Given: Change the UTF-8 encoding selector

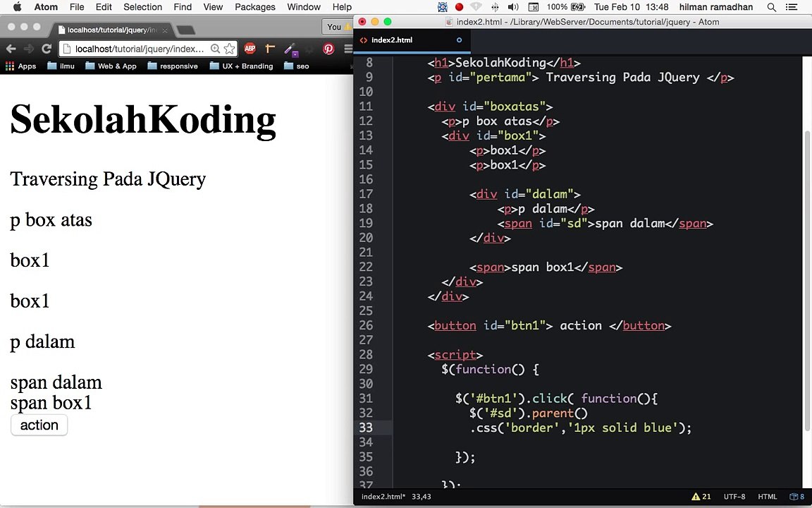Looking at the screenshot, I should coord(734,497).
